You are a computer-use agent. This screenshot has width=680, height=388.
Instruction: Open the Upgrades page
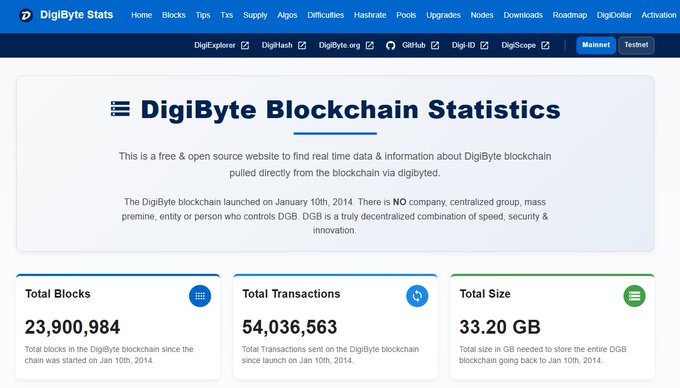[x=443, y=15]
